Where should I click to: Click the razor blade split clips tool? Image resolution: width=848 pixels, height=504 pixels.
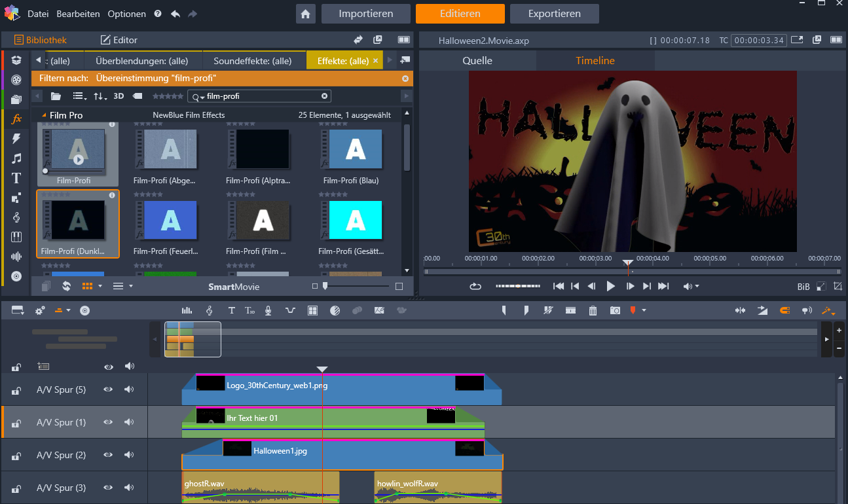click(x=548, y=310)
